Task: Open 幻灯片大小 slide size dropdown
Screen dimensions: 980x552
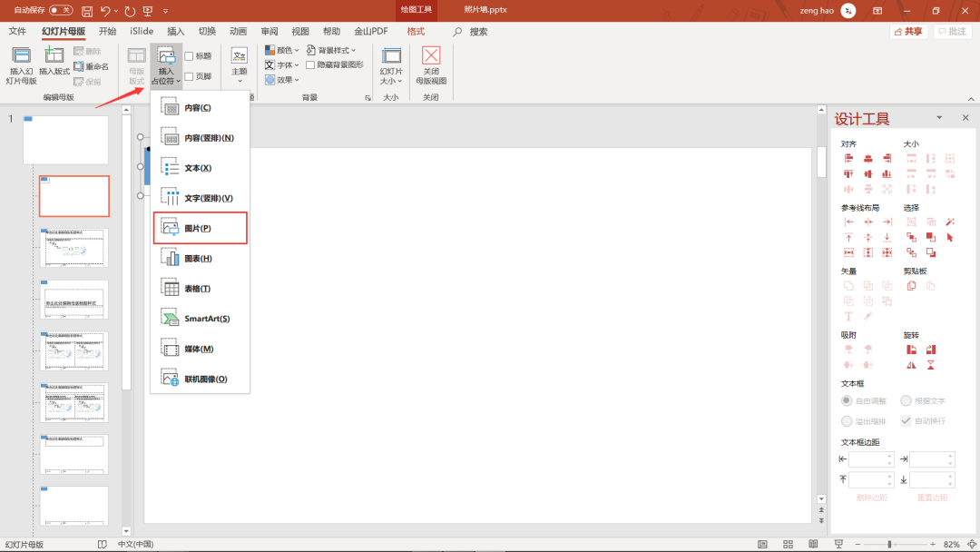Action: 391,65
